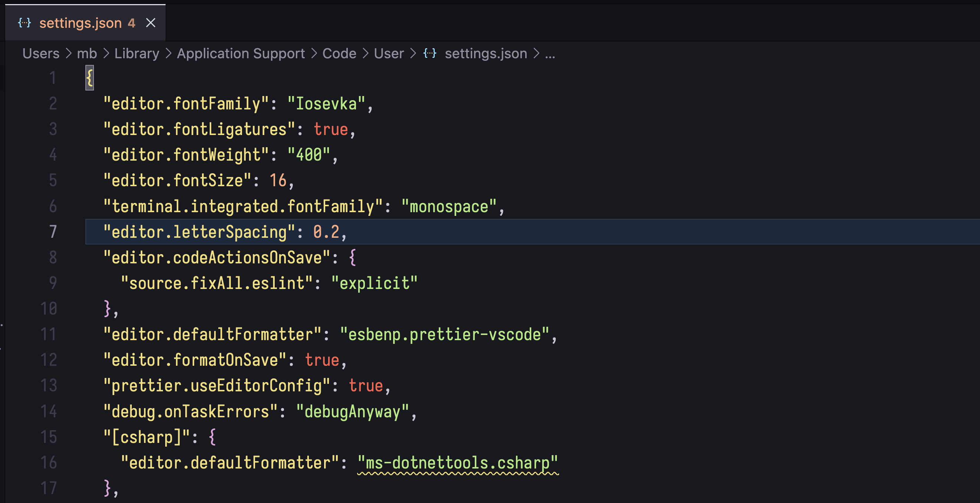Select the settings.json editor tab

[81, 23]
